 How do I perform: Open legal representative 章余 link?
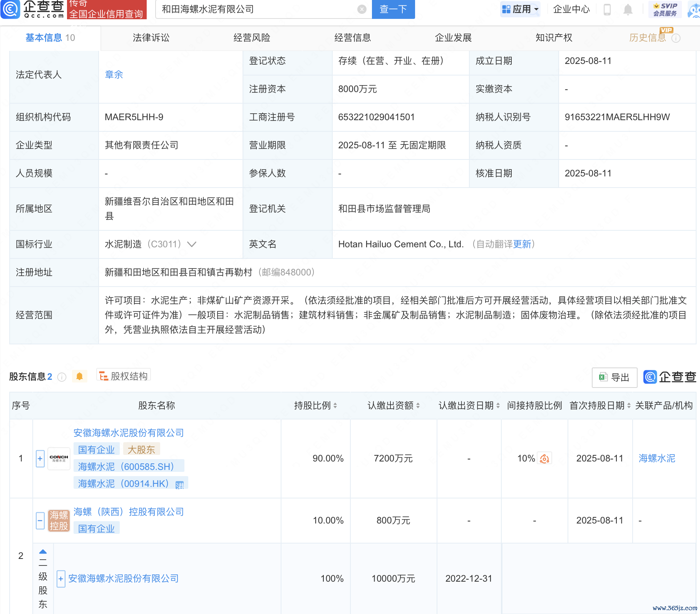[x=114, y=75]
